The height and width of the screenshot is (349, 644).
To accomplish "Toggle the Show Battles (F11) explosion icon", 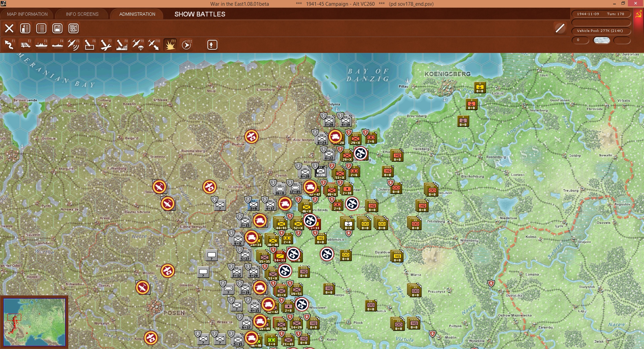I will (170, 45).
